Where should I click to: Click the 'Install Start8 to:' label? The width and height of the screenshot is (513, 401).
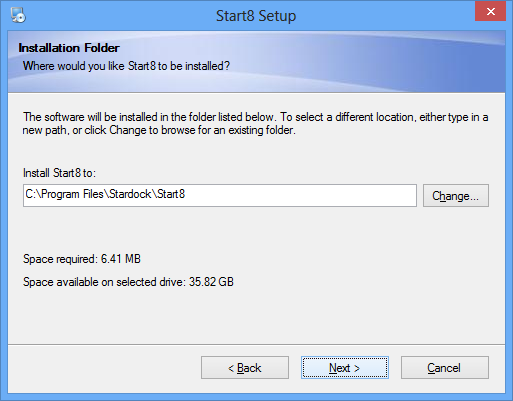pyautogui.click(x=59, y=173)
